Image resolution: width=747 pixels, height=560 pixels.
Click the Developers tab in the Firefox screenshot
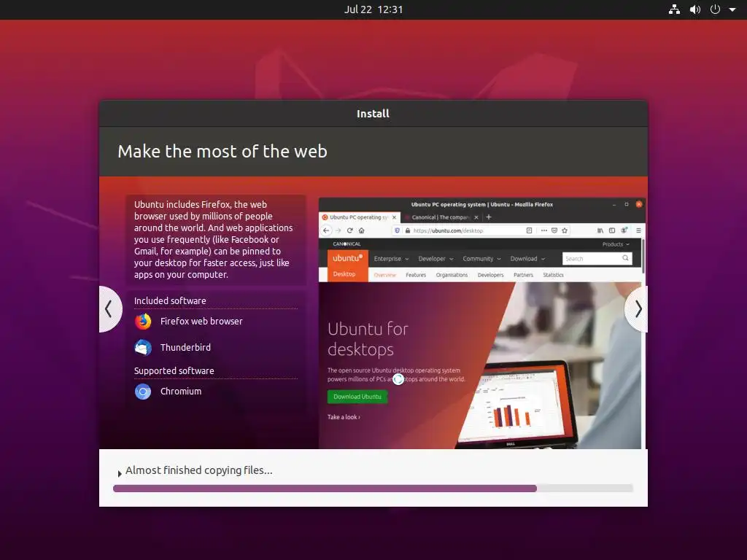(x=491, y=275)
